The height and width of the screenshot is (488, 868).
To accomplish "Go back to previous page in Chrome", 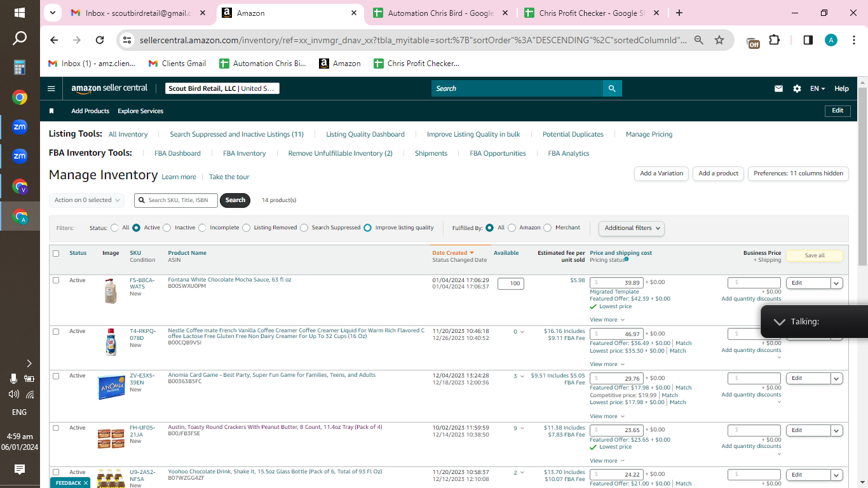I will pyautogui.click(x=54, y=40).
